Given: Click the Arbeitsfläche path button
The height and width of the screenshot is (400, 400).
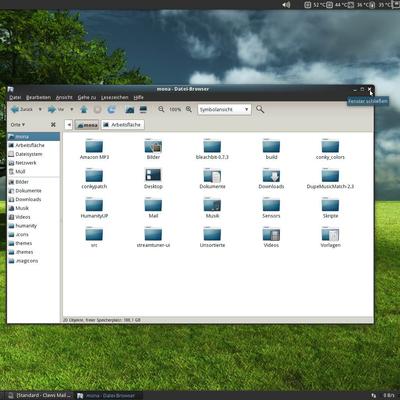Looking at the screenshot, I should point(122,125).
